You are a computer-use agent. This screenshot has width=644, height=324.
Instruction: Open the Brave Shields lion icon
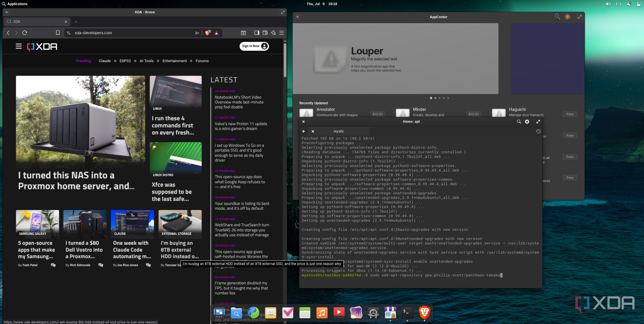(208, 33)
